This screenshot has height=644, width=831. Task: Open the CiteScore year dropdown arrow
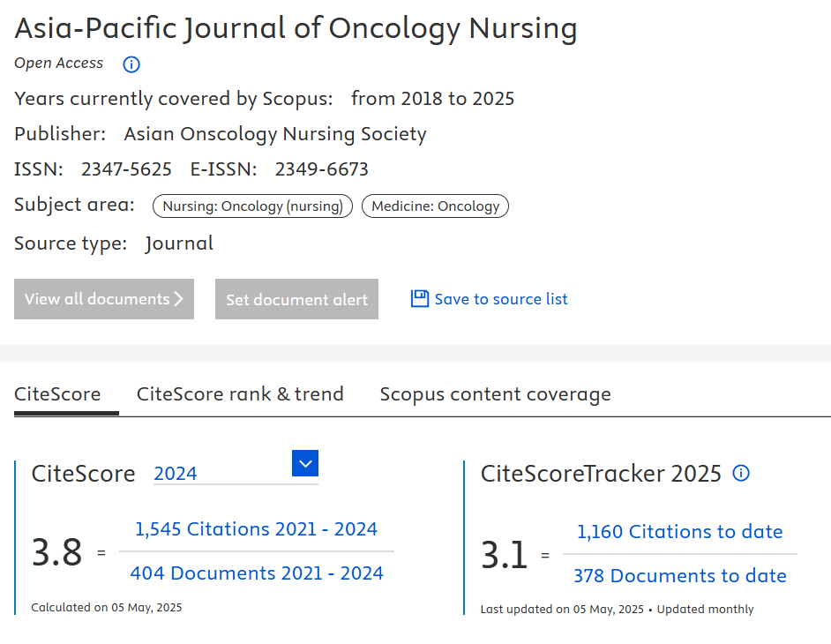coord(305,463)
